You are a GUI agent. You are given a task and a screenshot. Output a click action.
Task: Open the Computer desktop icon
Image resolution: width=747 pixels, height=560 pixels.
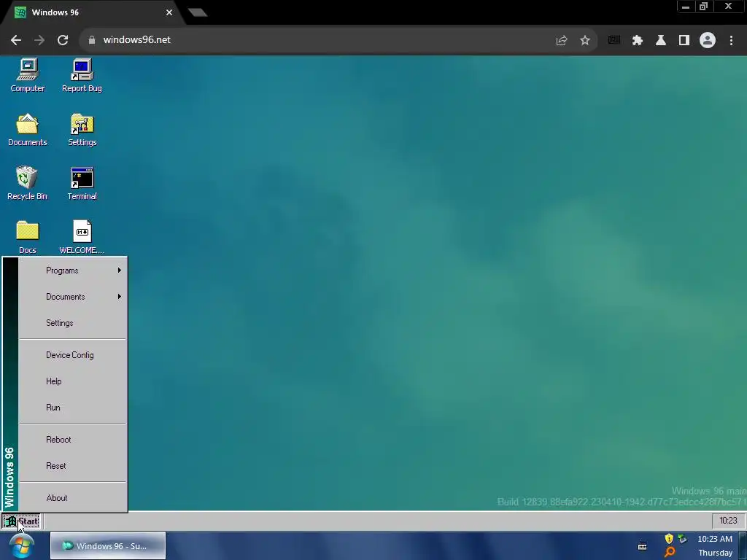(x=28, y=75)
